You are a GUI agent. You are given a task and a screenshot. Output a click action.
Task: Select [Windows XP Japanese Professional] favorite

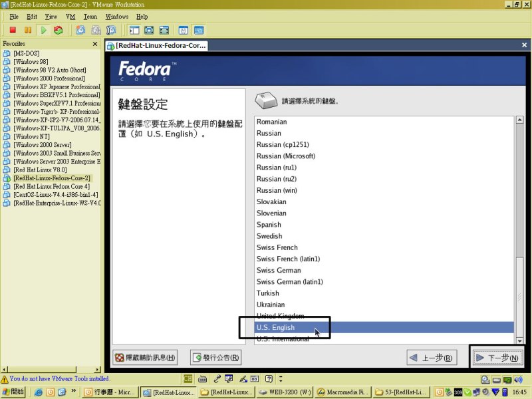(57, 86)
